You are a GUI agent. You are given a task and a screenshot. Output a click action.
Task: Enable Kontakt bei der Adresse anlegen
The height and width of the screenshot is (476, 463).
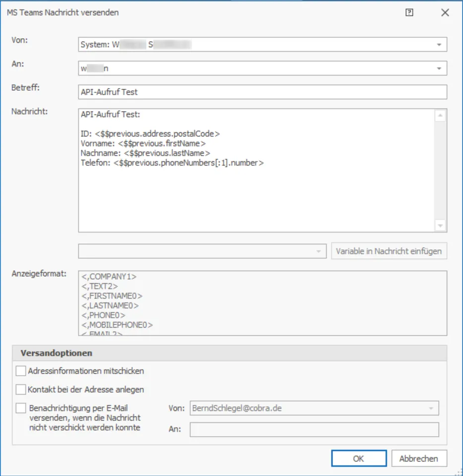point(21,390)
